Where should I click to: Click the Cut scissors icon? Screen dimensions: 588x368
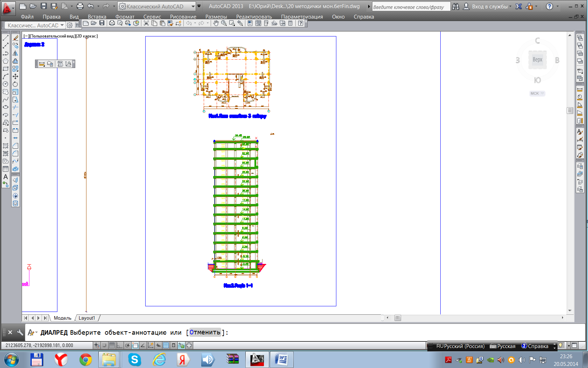click(x=146, y=23)
